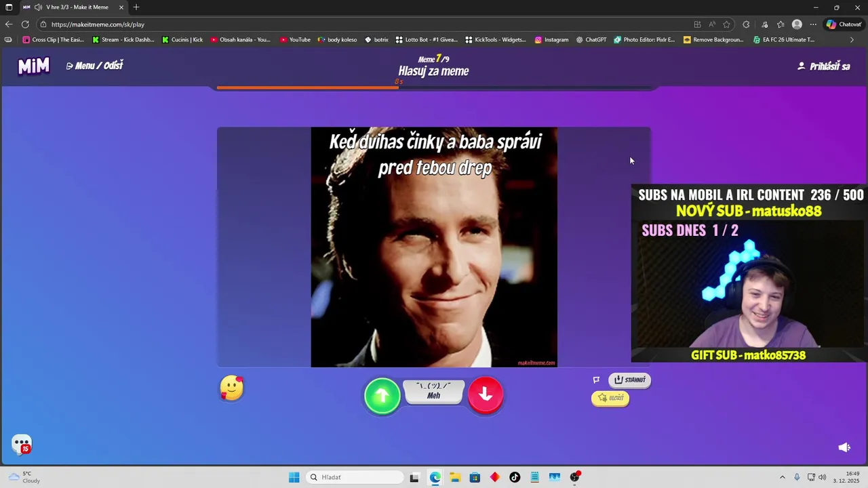Vote Meh on this meme
Viewport: 868px width, 488px height.
click(x=434, y=392)
